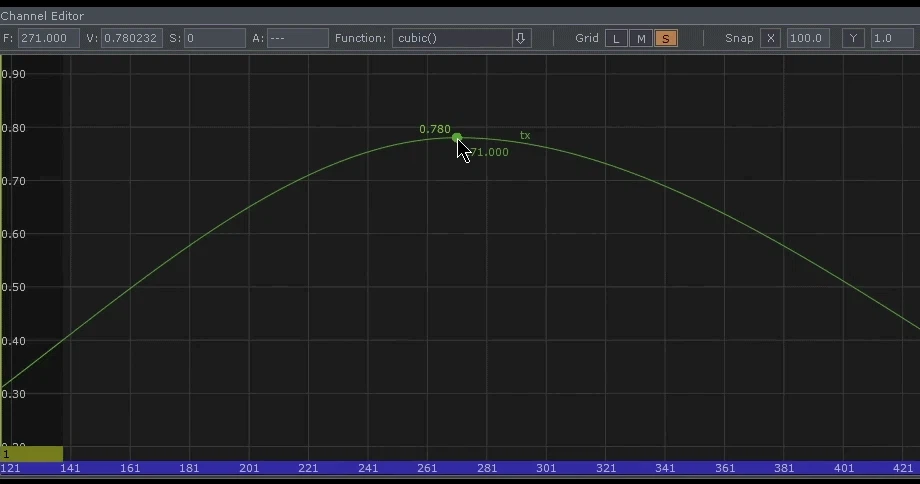Viewport: 920px width, 484px height.
Task: Select the tx channel label
Action: [x=525, y=136]
